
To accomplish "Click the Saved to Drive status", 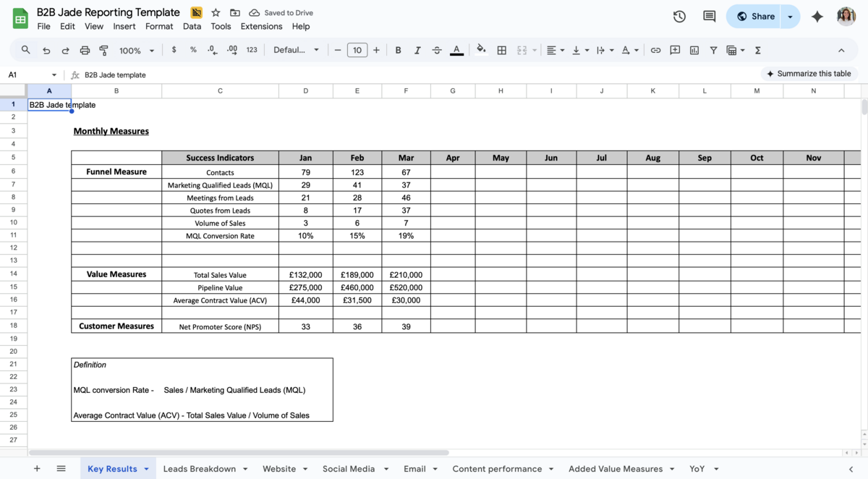I will tap(282, 13).
